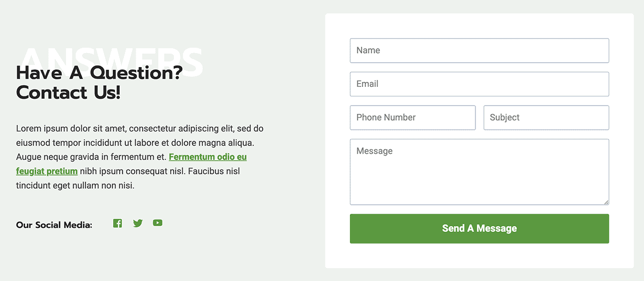This screenshot has width=644, height=281.
Task: Click the Twitter bird icon
Action: (138, 223)
